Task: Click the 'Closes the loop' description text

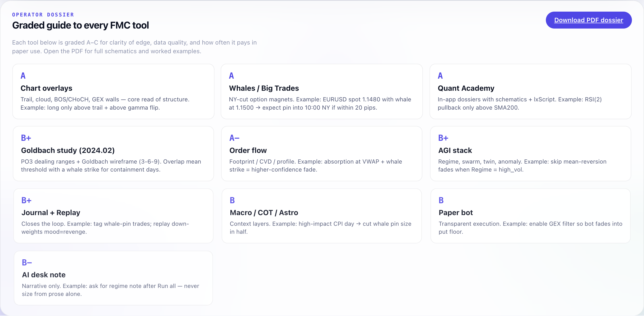Action: click(105, 228)
